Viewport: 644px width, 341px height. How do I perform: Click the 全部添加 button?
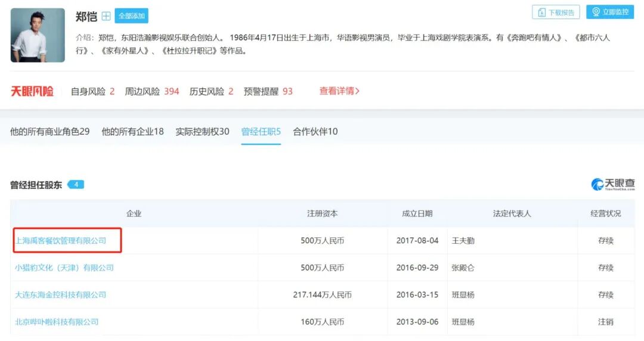[131, 16]
